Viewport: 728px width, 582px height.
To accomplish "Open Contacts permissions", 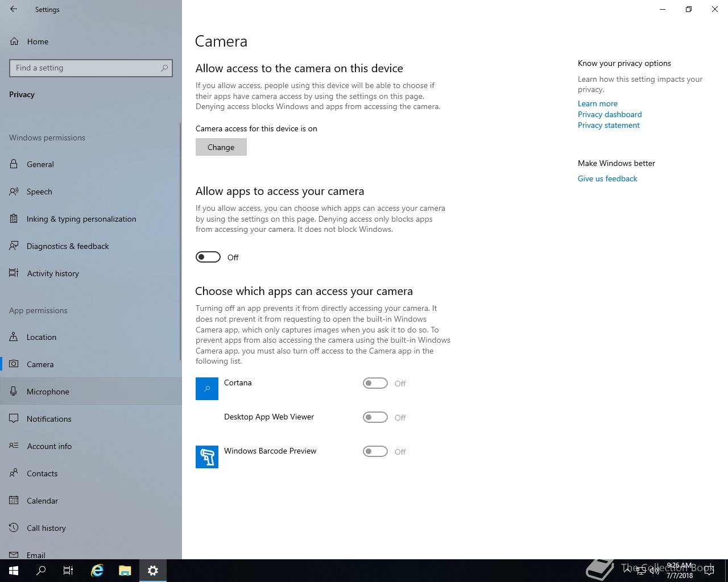I will pos(91,473).
